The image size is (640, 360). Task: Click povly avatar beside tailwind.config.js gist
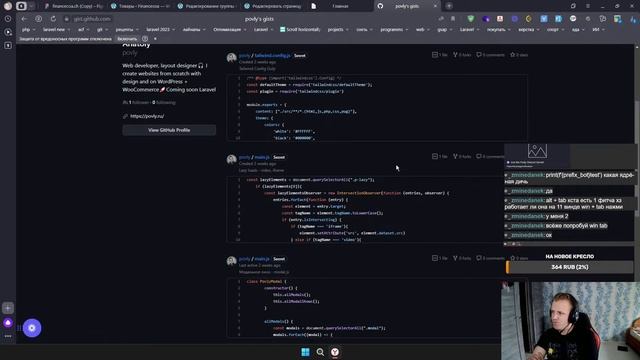[x=231, y=58]
